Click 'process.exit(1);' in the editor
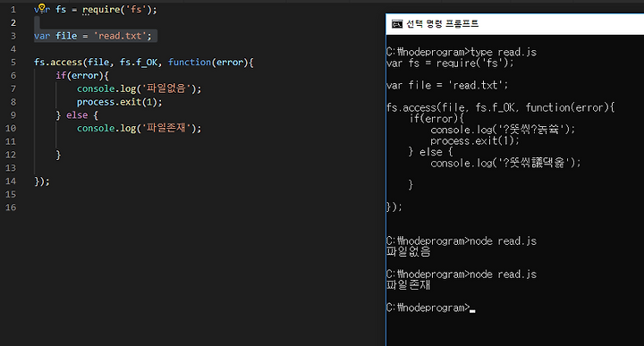 pyautogui.click(x=119, y=102)
